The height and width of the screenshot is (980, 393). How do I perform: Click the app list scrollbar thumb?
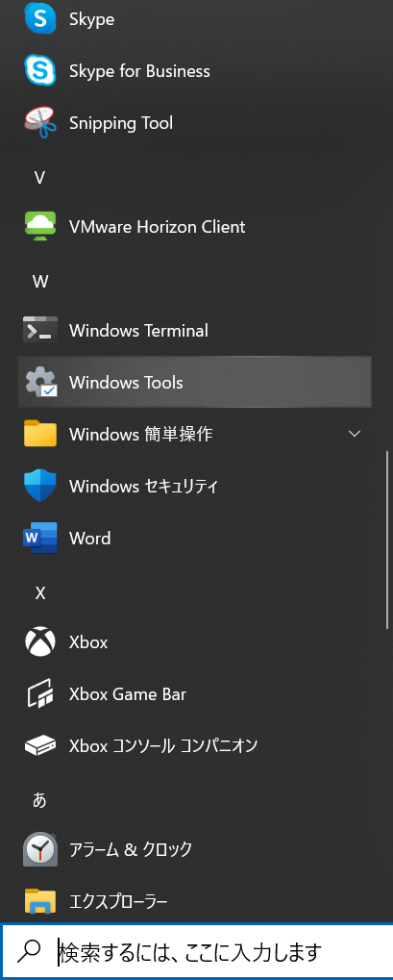point(386,539)
